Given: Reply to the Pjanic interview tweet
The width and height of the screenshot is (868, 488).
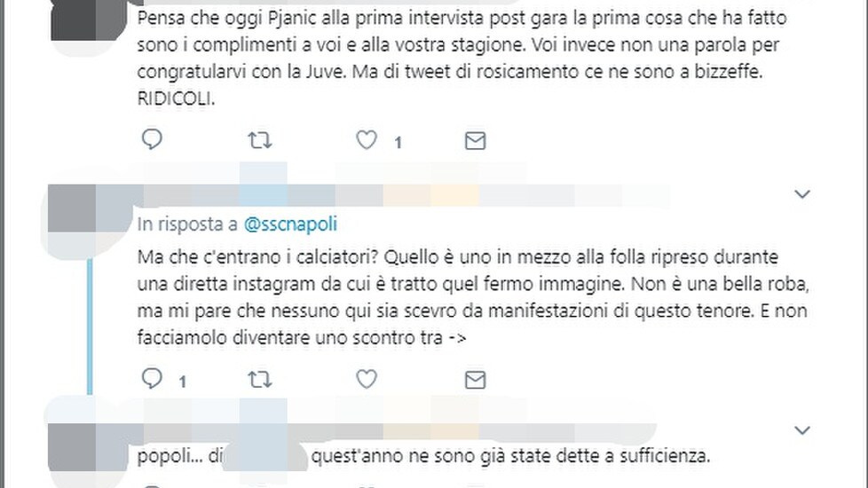Looking at the screenshot, I should point(152,139).
